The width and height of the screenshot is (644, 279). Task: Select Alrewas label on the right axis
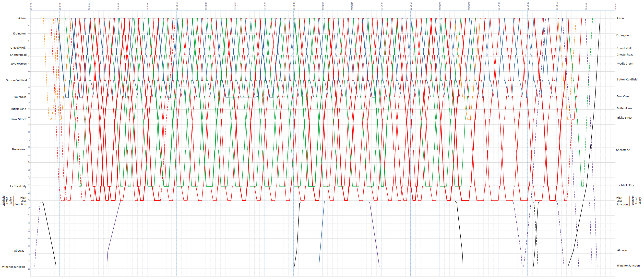coord(622,250)
